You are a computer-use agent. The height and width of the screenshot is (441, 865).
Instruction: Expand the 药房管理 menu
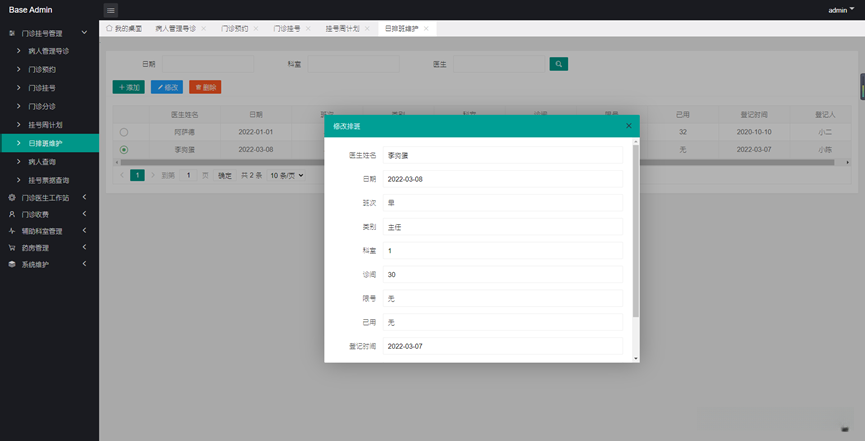84,247
